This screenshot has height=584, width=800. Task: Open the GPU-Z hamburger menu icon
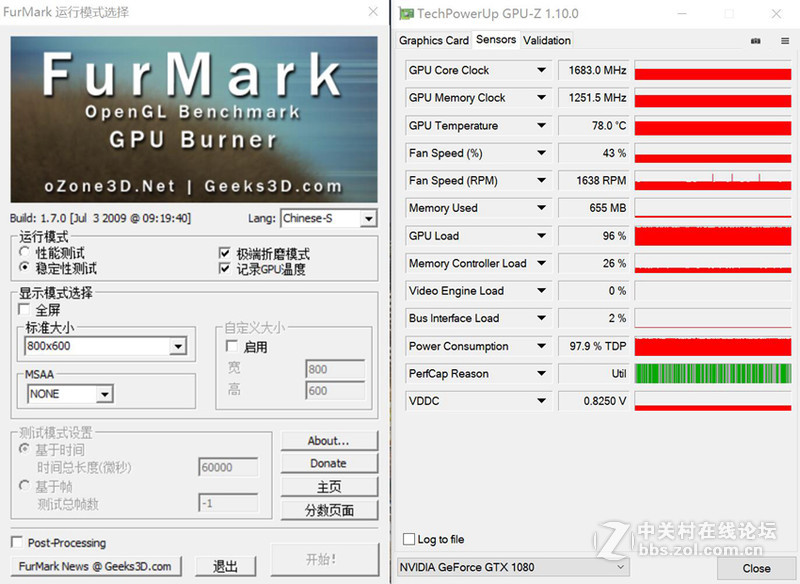785,41
